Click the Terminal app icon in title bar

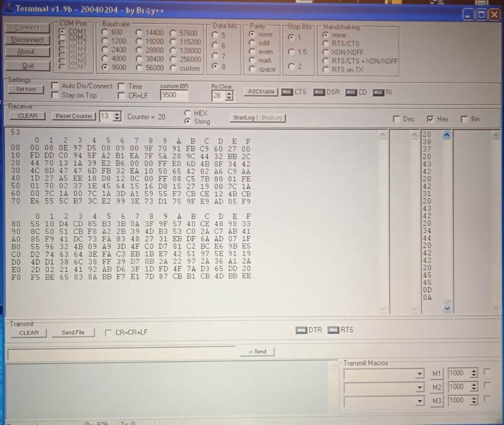[8, 9]
